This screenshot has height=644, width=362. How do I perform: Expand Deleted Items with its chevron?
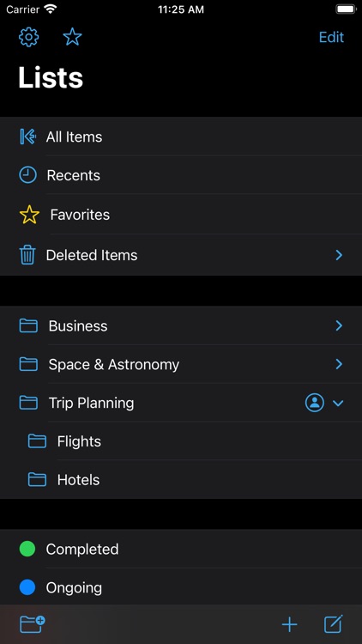pos(339,255)
